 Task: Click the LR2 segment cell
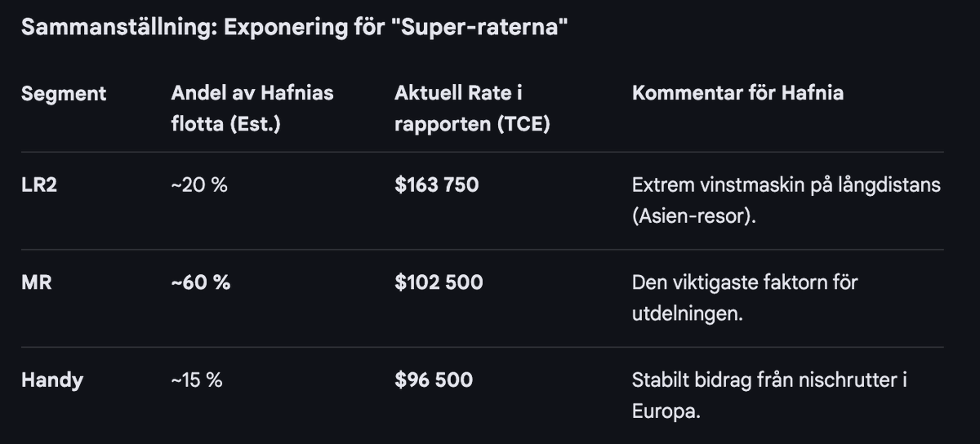39,184
